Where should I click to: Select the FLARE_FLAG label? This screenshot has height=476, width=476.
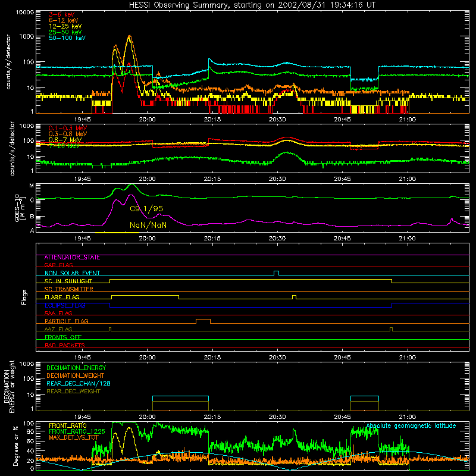(x=62, y=297)
